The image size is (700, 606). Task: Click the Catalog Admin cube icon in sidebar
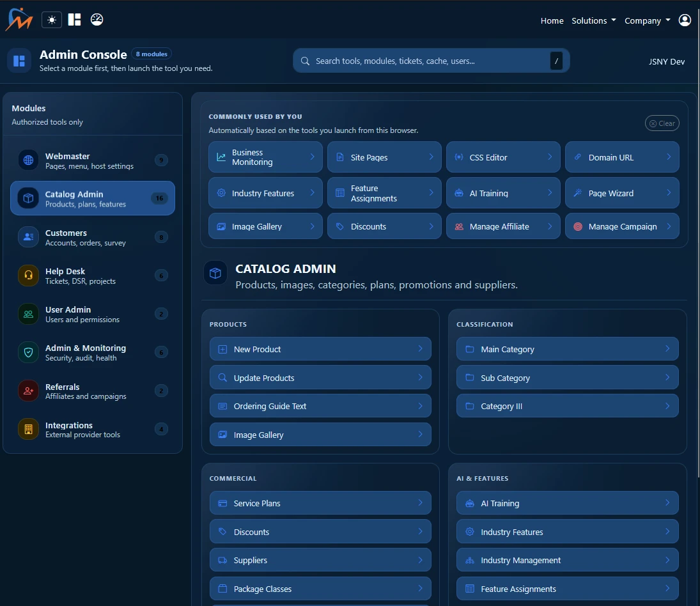tap(28, 198)
